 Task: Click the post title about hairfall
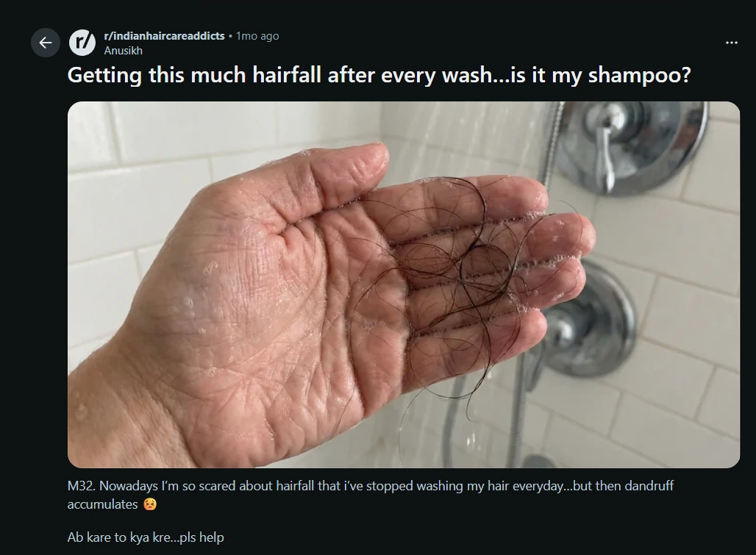pyautogui.click(x=379, y=75)
